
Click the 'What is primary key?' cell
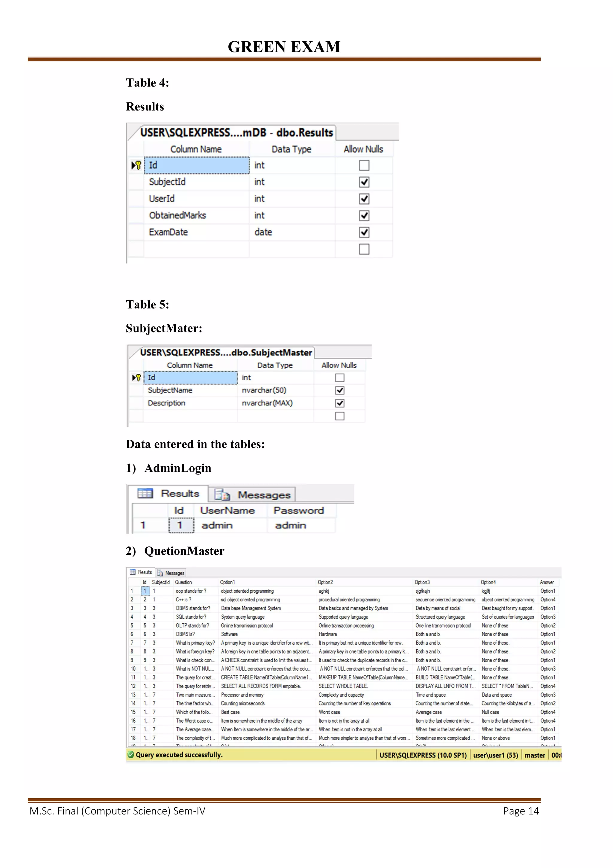(x=196, y=643)
